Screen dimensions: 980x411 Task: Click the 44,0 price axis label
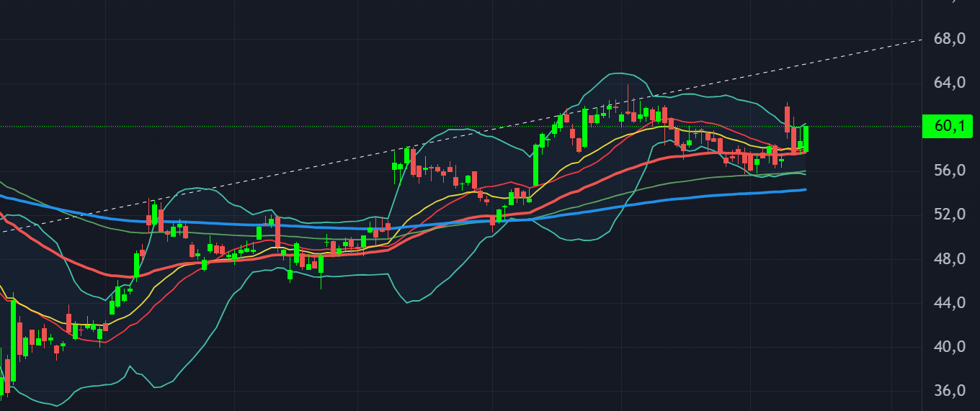click(949, 303)
